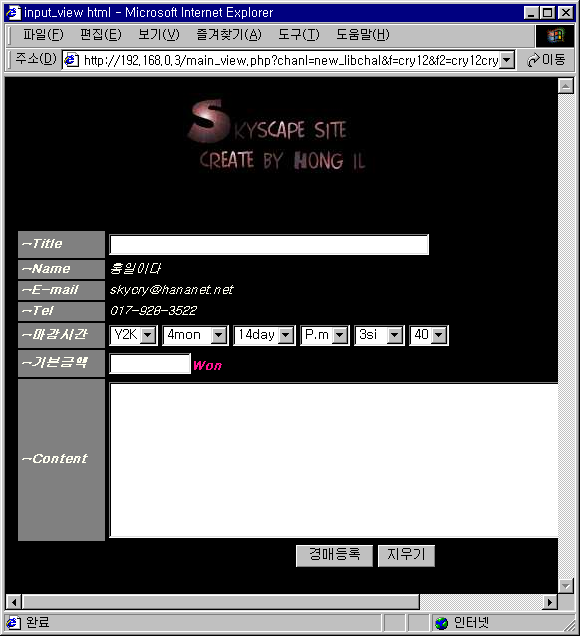Click the base price Won input field
Viewport: 580px width, 636px height.
point(150,363)
